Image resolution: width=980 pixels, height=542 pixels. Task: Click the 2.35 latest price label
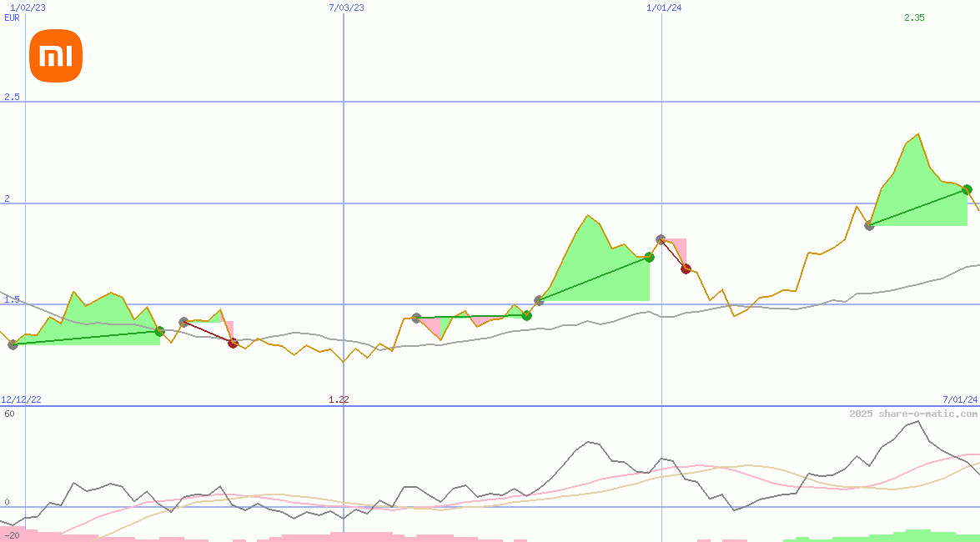(x=912, y=18)
